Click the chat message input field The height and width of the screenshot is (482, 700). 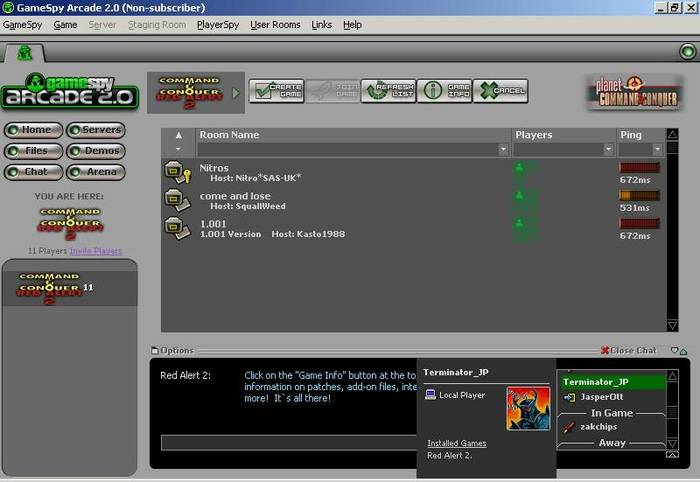[x=290, y=442]
